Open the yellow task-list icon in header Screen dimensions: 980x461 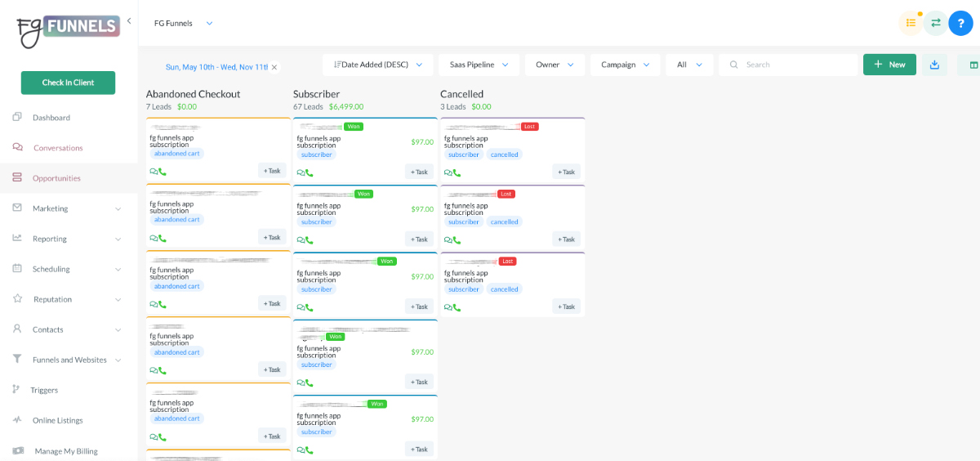pos(911,23)
